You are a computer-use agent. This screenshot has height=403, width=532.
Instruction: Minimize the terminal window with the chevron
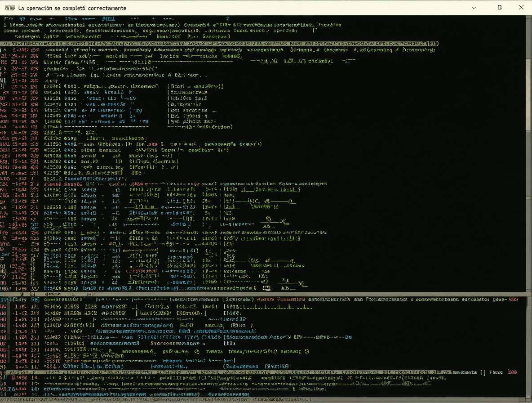pos(474,8)
